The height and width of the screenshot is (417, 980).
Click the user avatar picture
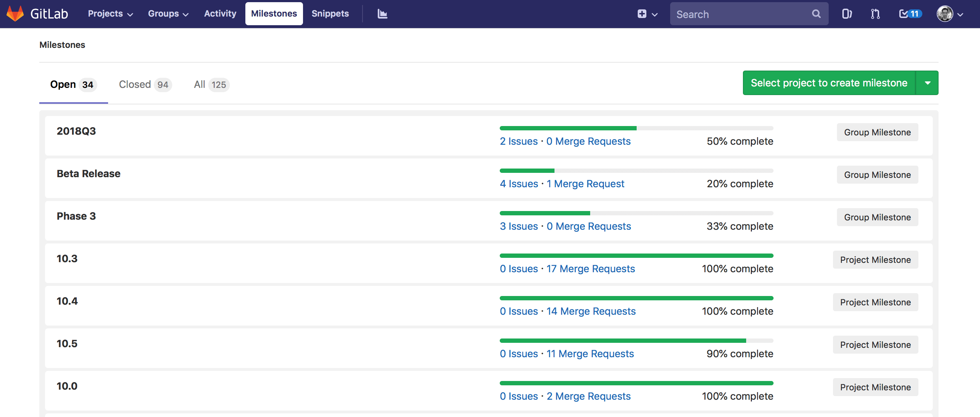[945, 14]
